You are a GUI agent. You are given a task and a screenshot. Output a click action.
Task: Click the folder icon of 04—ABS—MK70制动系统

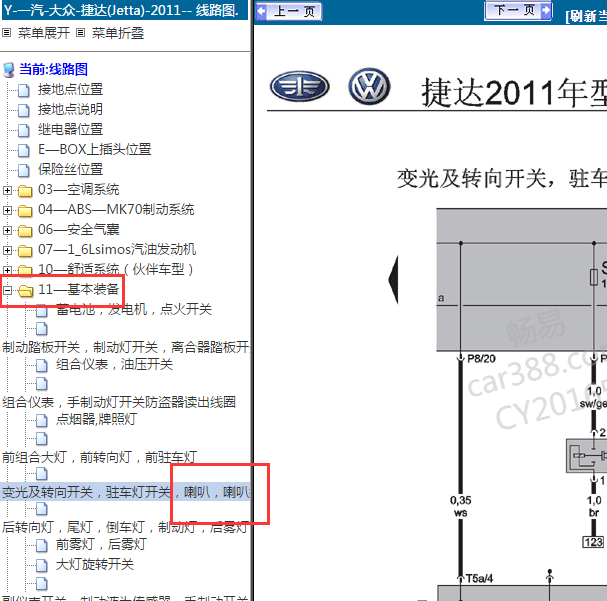pyautogui.click(x=25, y=211)
